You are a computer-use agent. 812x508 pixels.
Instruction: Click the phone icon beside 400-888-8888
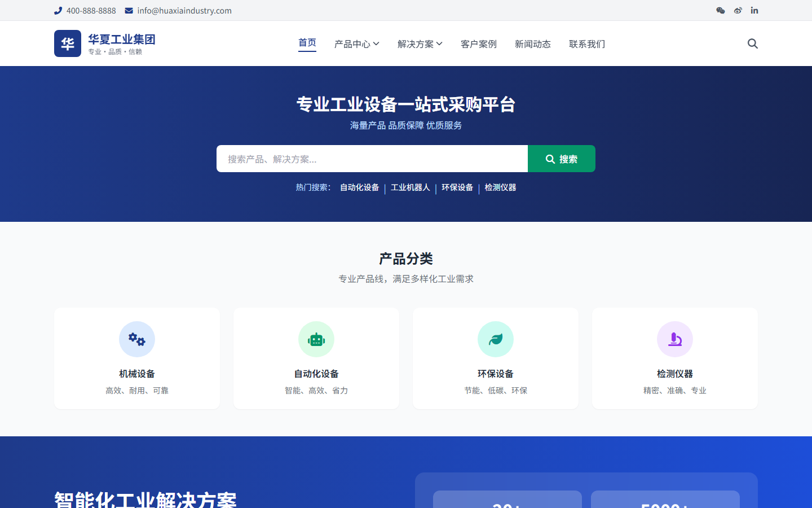point(58,11)
